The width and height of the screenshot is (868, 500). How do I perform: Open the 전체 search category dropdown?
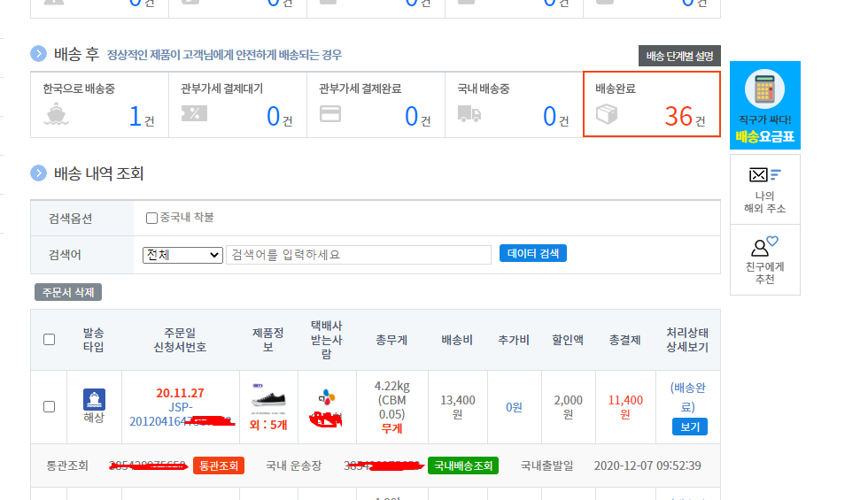point(182,255)
